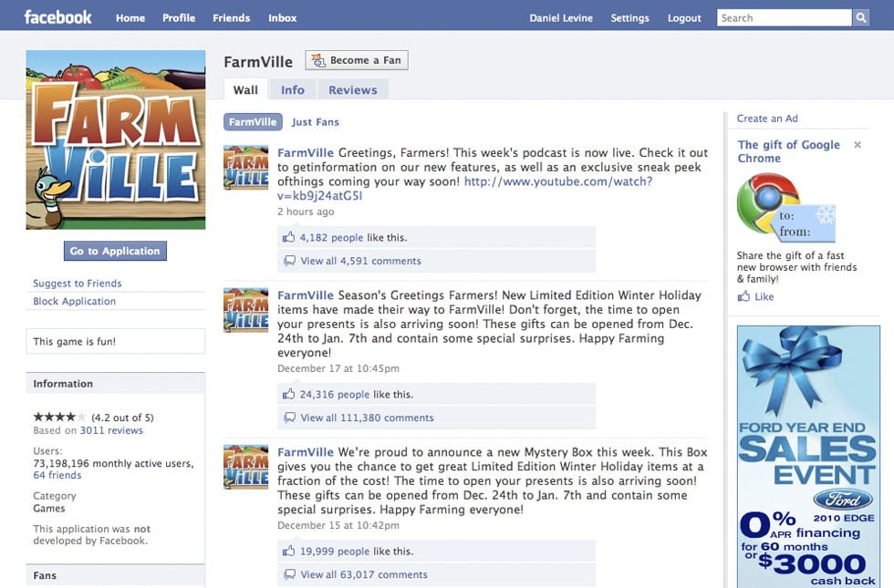This screenshot has width=894, height=588.
Task: Click FarmVille avatar on Season's Greetings post
Action: 245,310
